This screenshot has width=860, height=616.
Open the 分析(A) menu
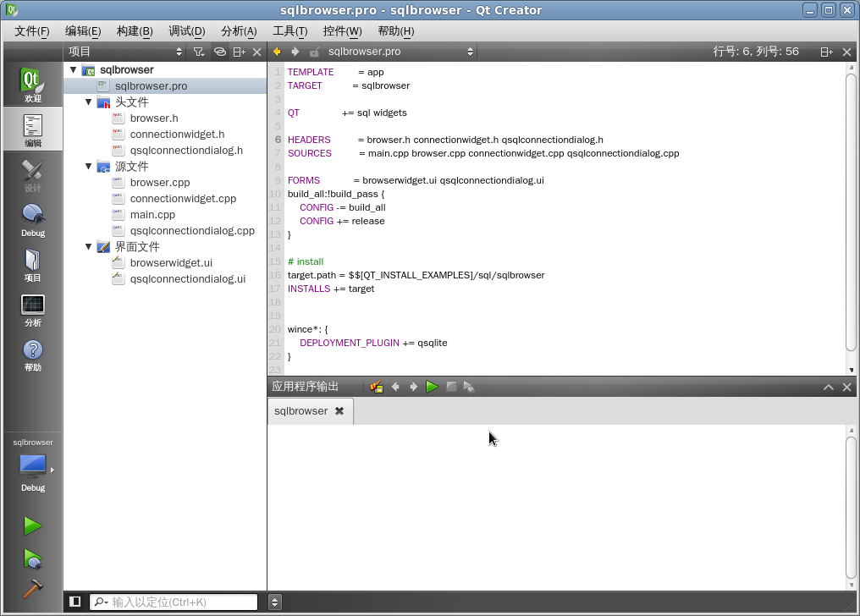click(x=239, y=31)
